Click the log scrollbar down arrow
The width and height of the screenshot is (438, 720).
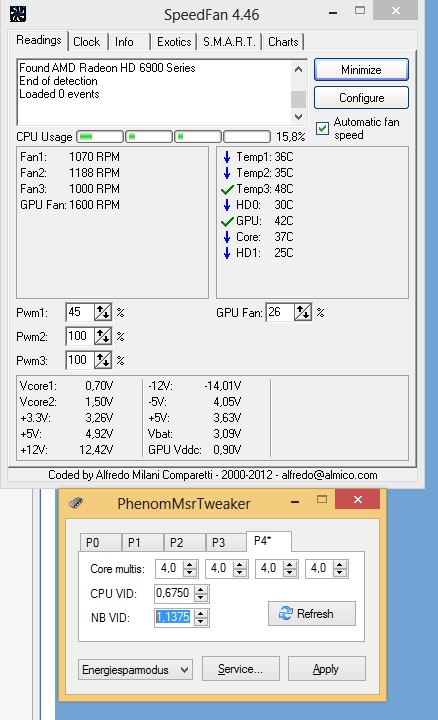point(298,117)
